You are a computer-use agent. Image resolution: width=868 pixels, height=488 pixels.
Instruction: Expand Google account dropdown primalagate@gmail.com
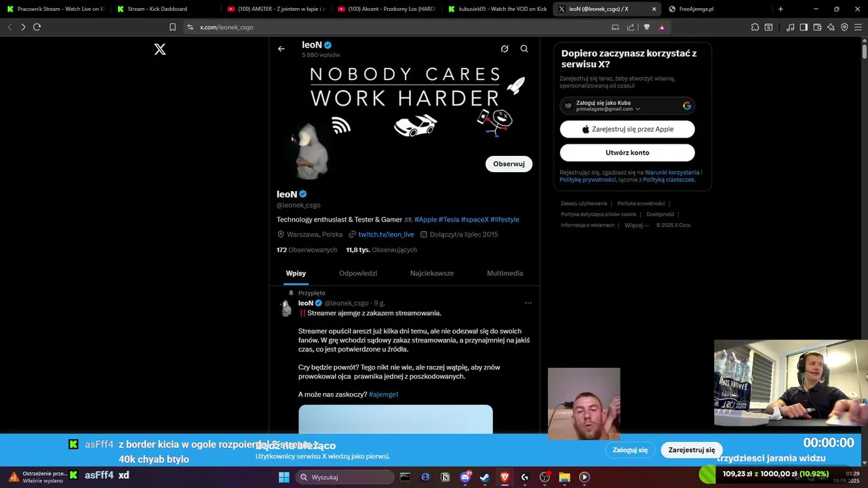pos(637,109)
